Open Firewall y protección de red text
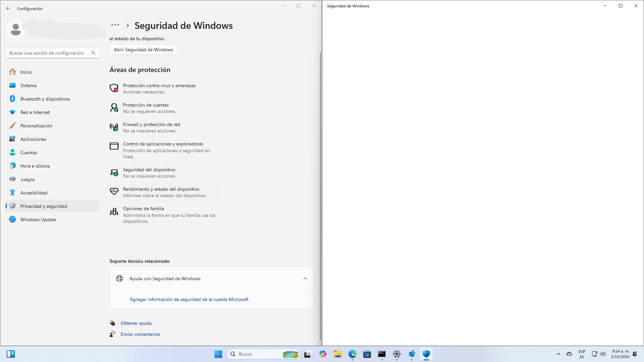 point(152,124)
